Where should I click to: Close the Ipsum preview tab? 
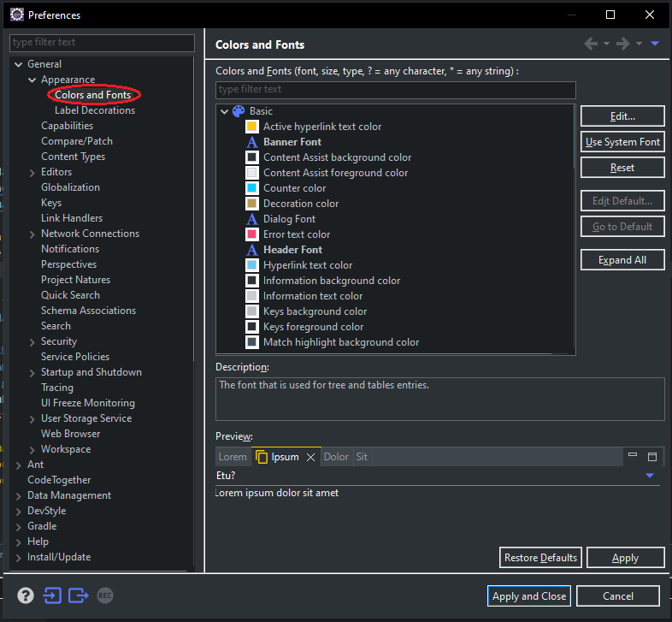(x=311, y=457)
